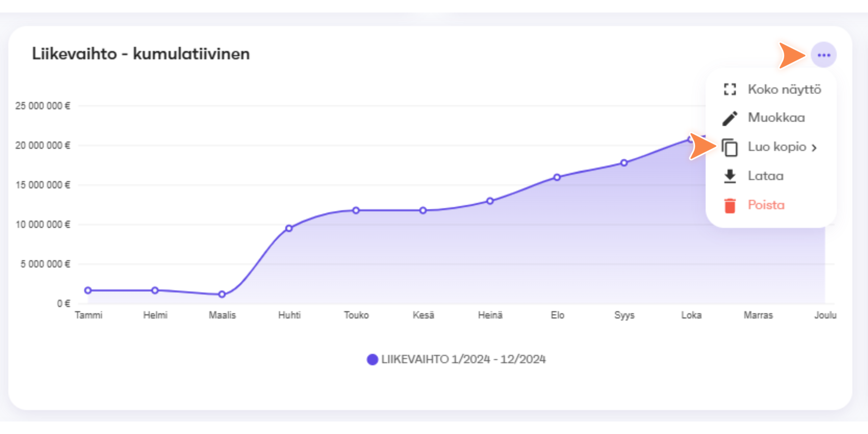Select Luo kopio menu entry
This screenshot has width=868, height=434.
(x=772, y=147)
